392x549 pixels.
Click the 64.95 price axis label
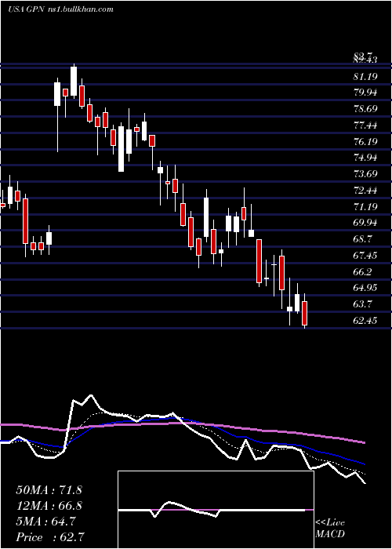365,288
